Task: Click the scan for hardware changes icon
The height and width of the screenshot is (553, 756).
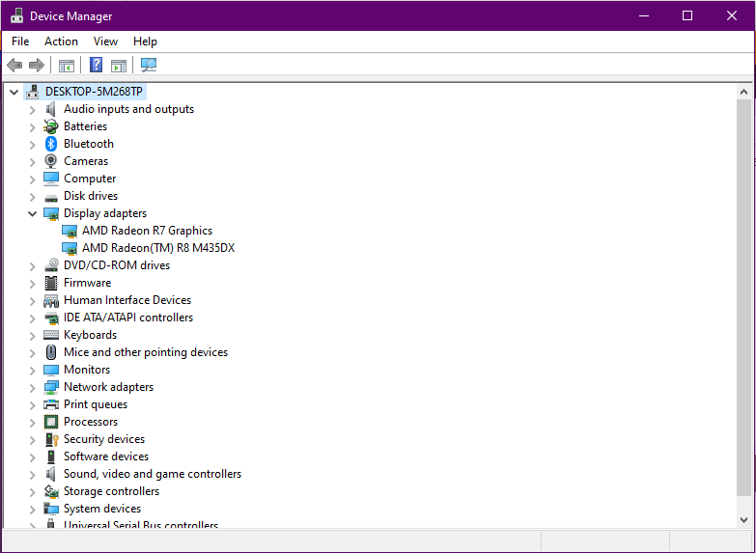Action: (x=149, y=66)
